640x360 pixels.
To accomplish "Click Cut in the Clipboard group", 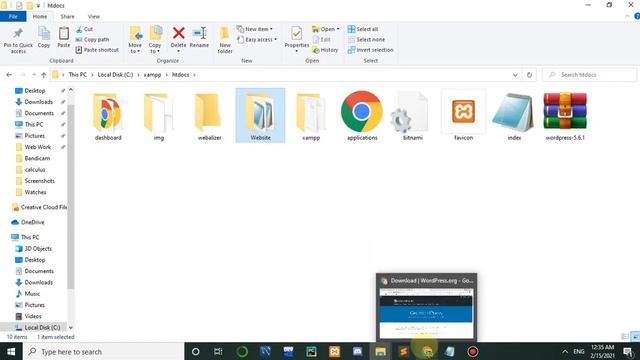I will 84,29.
